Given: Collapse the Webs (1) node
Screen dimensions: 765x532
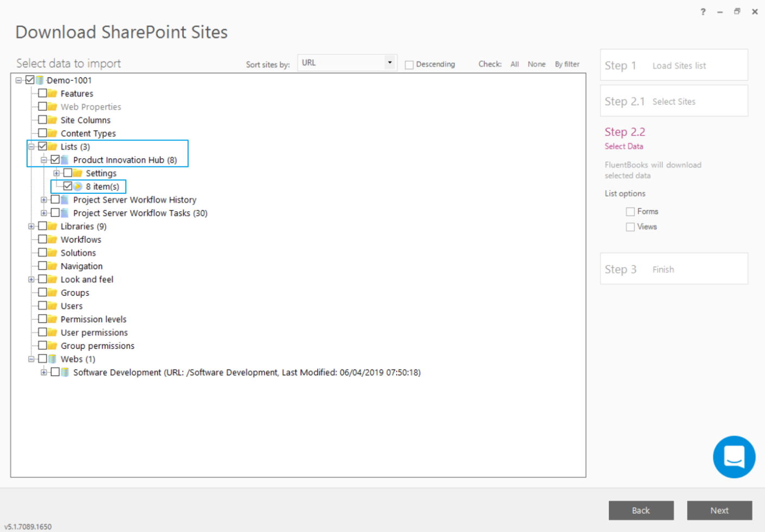Looking at the screenshot, I should click(x=31, y=359).
